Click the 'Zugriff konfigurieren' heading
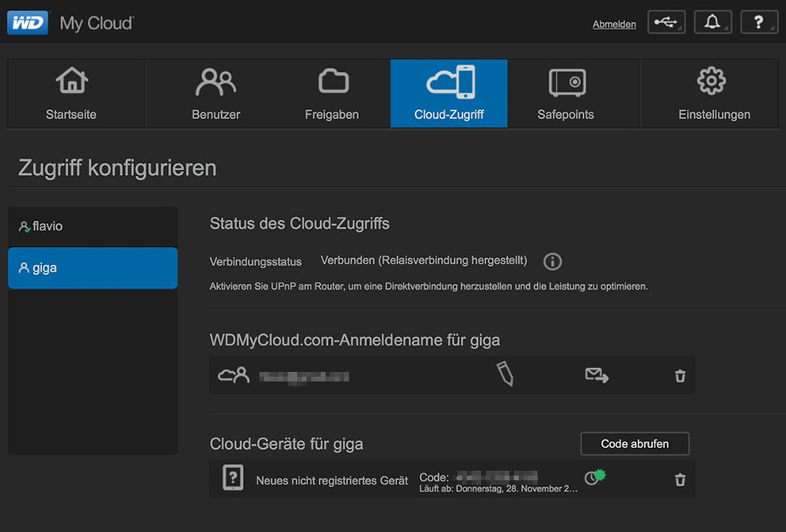This screenshot has height=532, width=786. coord(117,168)
